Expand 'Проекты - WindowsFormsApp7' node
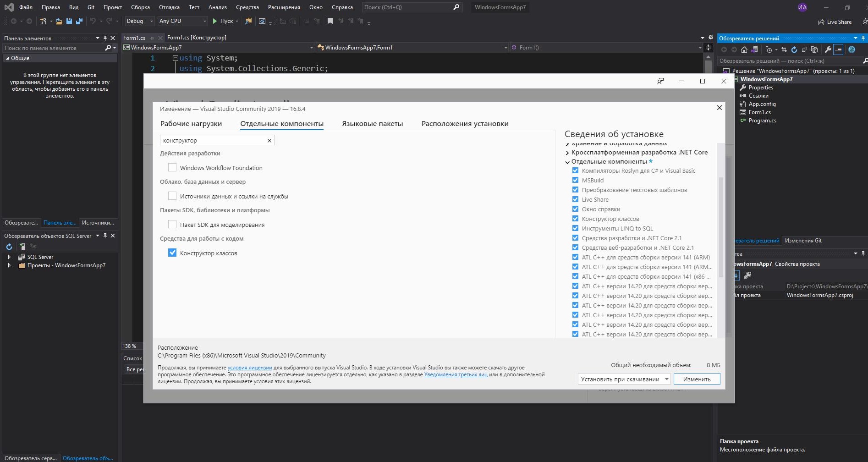The width and height of the screenshot is (868, 462). point(9,265)
